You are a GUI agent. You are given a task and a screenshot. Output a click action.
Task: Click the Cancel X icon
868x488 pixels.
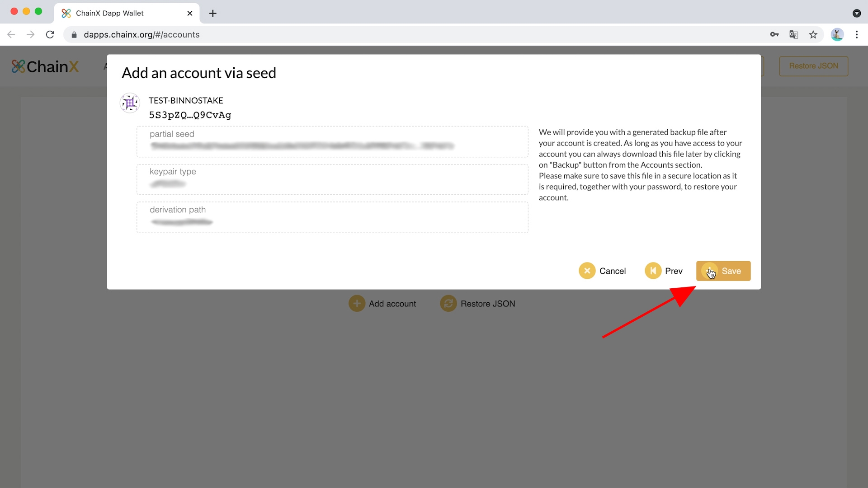tap(587, 271)
